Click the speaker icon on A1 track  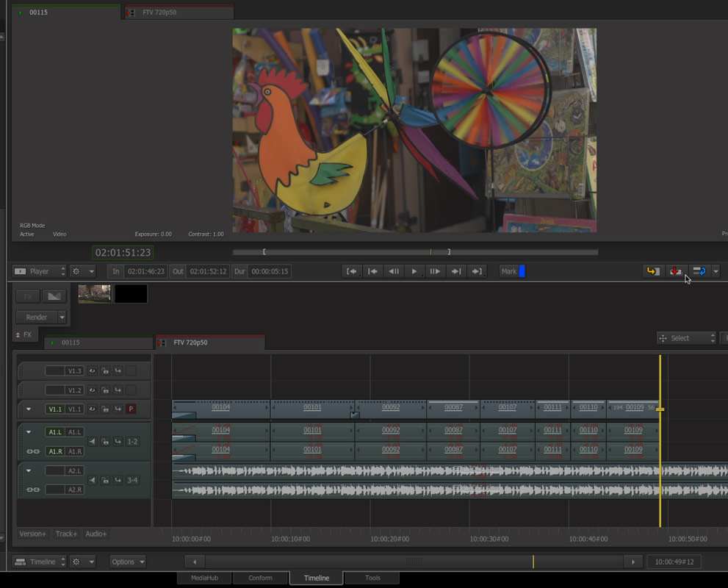click(x=92, y=442)
